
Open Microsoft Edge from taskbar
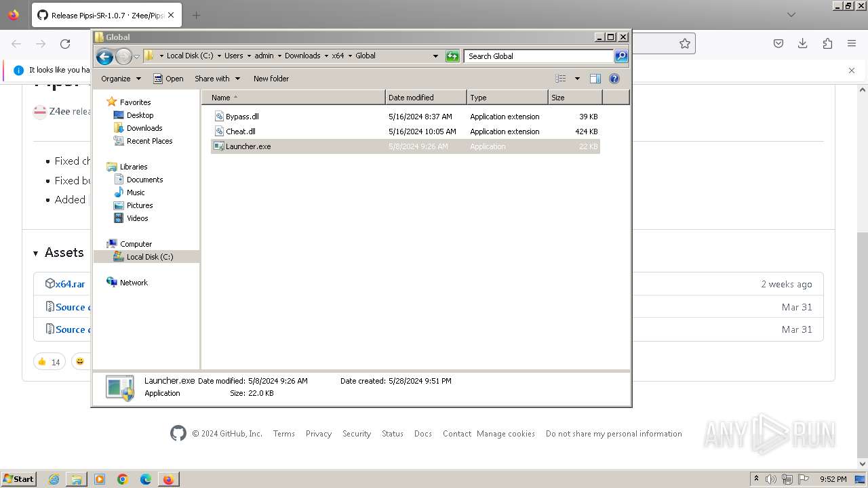click(146, 479)
